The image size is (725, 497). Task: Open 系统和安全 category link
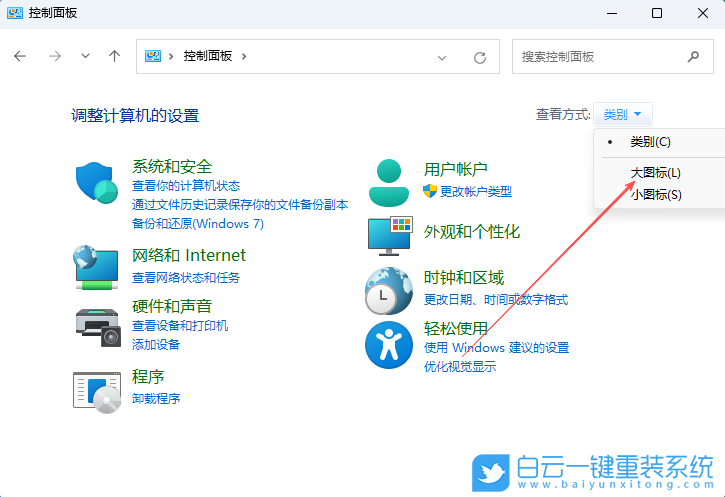(x=172, y=167)
